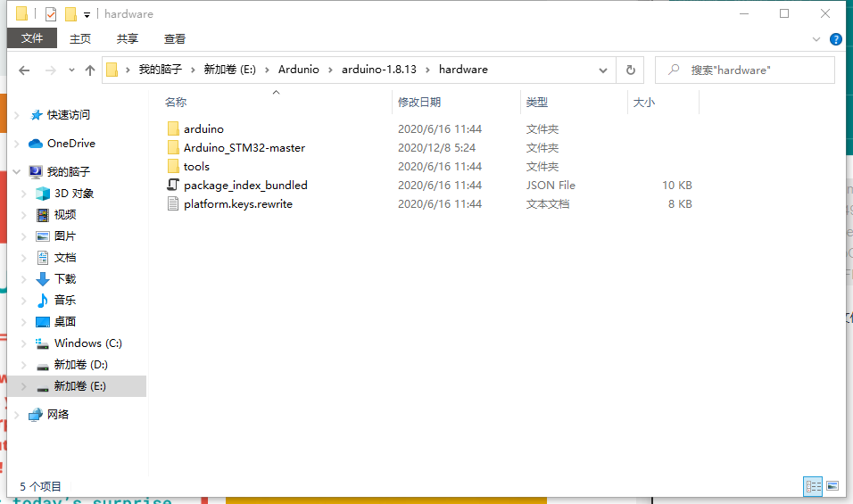Screen dimensions: 853x504
Task: Open the 主页 ribbon tab
Action: [80, 38]
